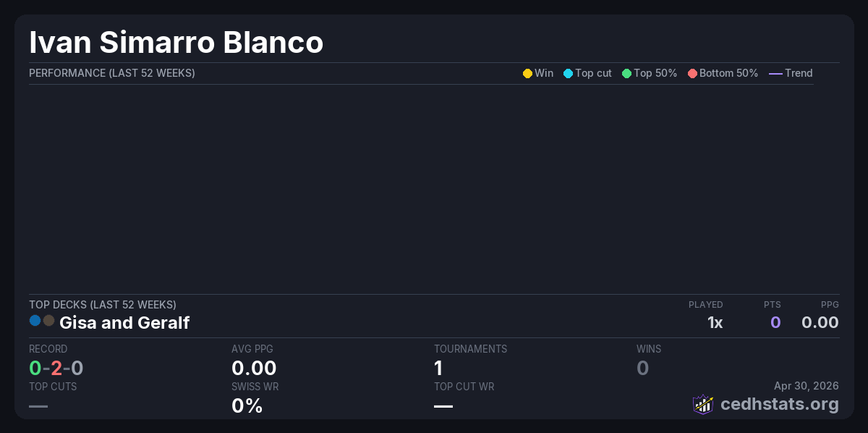
Task: Click the purple Trend line marker
Action: [x=775, y=73]
